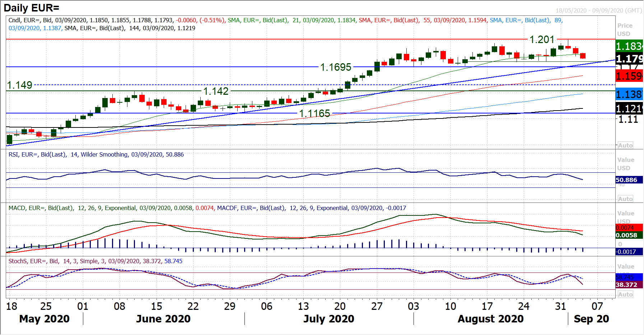Select the green 1.183 price axis tag
The image size is (644, 335).
(x=629, y=46)
